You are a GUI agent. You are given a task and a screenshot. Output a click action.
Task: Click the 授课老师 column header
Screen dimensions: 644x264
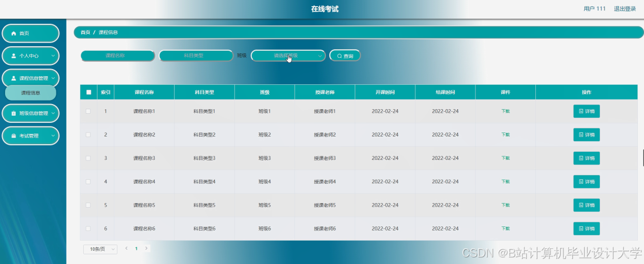[x=325, y=92]
